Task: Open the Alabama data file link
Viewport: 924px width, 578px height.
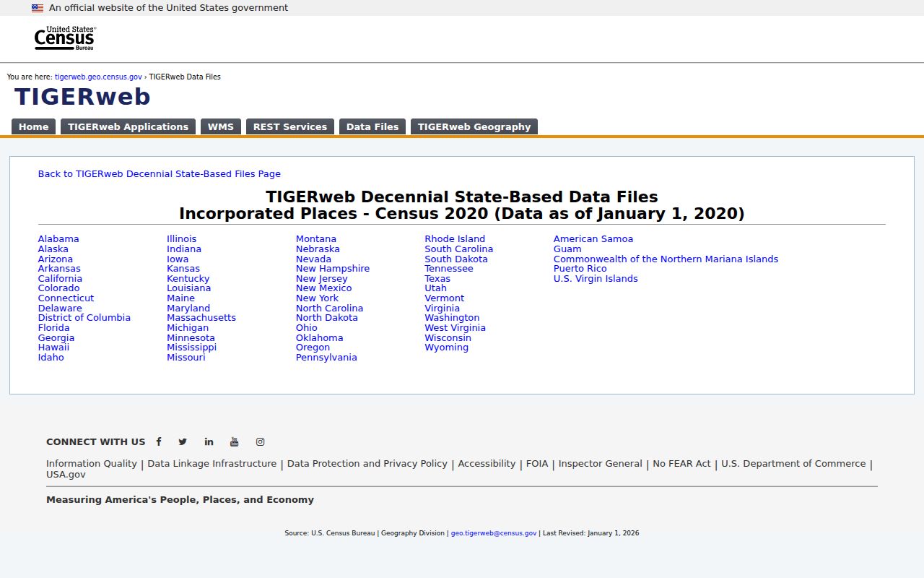Action: pos(58,239)
